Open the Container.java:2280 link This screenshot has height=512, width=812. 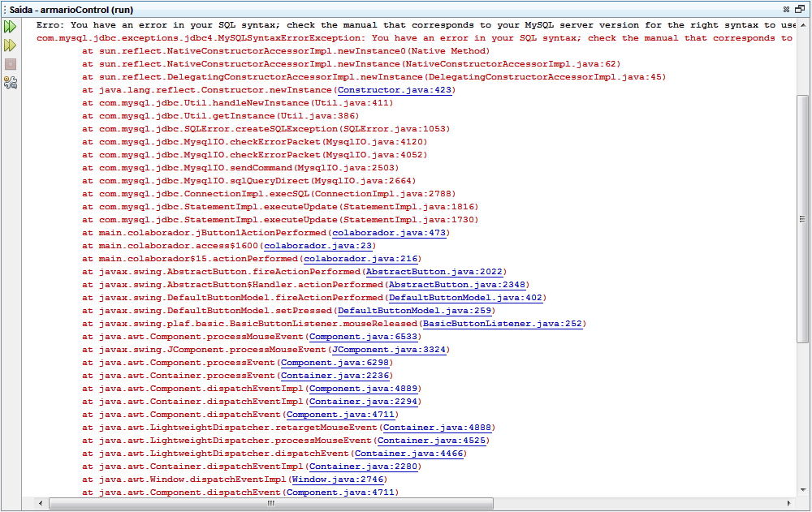(363, 467)
